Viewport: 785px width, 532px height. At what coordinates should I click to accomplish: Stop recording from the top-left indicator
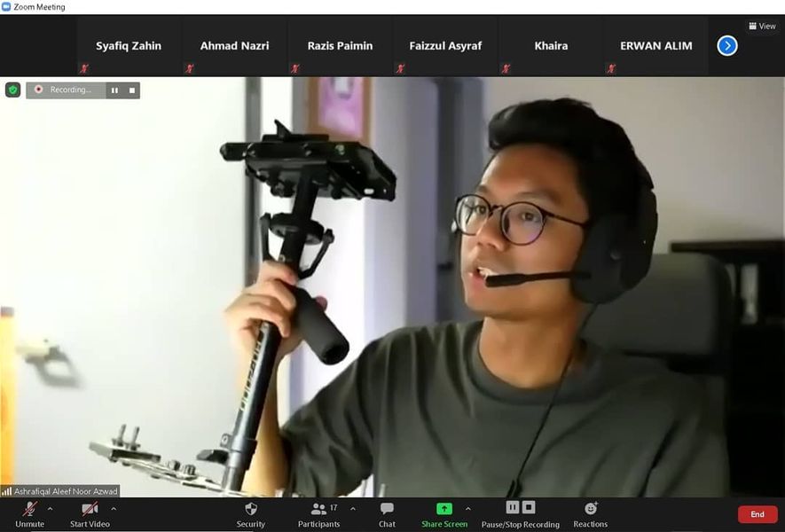pyautogui.click(x=132, y=90)
